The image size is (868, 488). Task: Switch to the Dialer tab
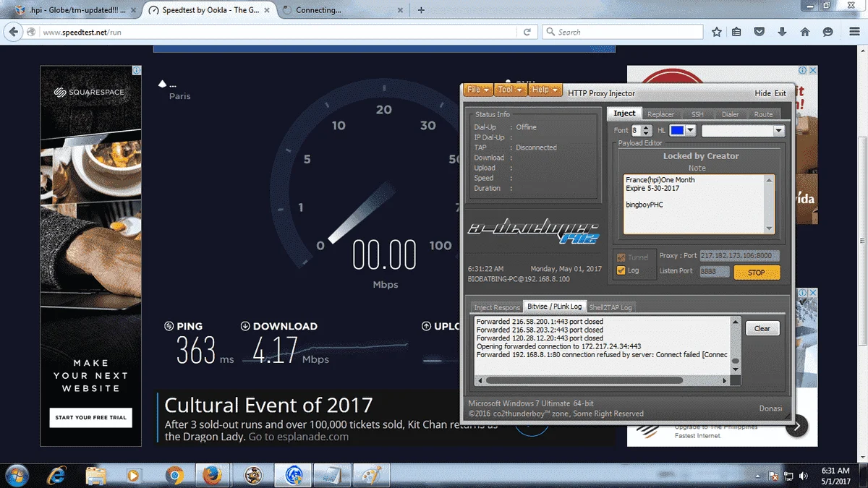pos(730,114)
